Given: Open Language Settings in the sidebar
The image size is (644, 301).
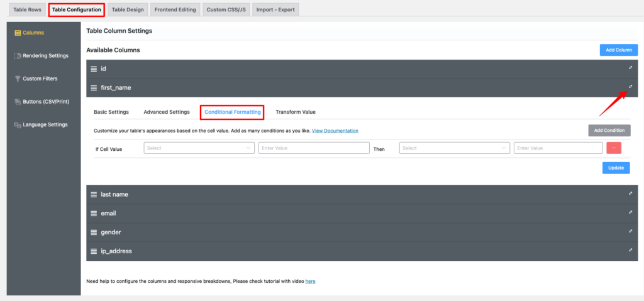Looking at the screenshot, I should pyautogui.click(x=44, y=125).
